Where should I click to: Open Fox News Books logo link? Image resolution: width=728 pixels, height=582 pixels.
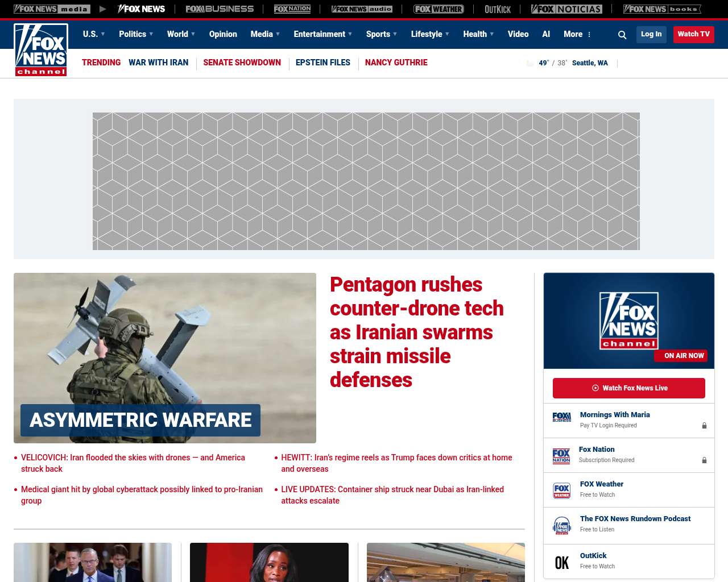pos(662,9)
